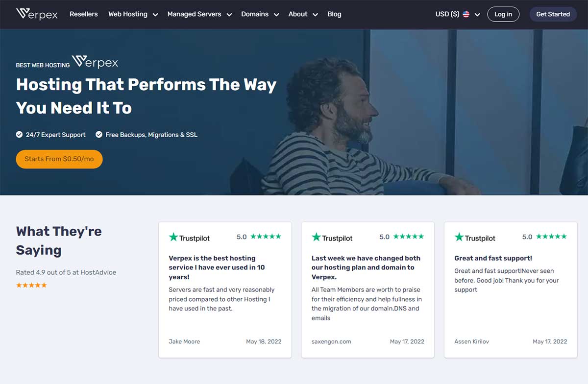Click 'All Team Members are worth to praise' text
Screen dimensions: 588x384
(367, 304)
